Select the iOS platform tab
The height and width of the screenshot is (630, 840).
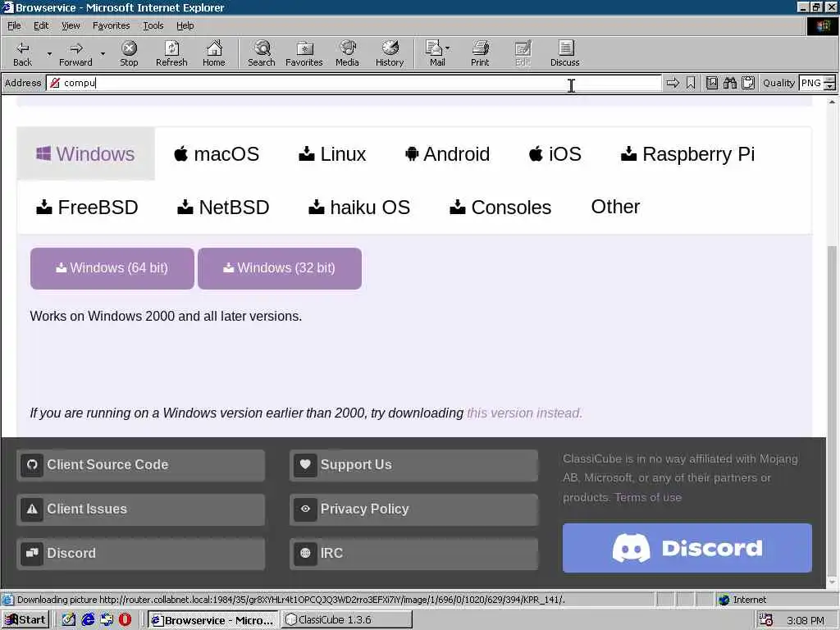point(555,153)
